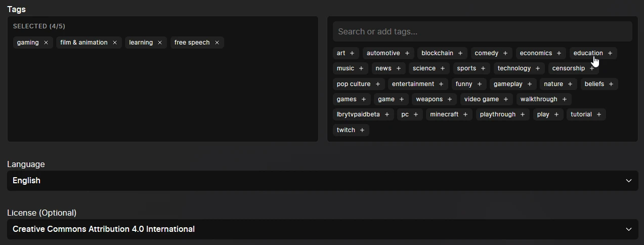Add the pop culture tag

(x=354, y=84)
